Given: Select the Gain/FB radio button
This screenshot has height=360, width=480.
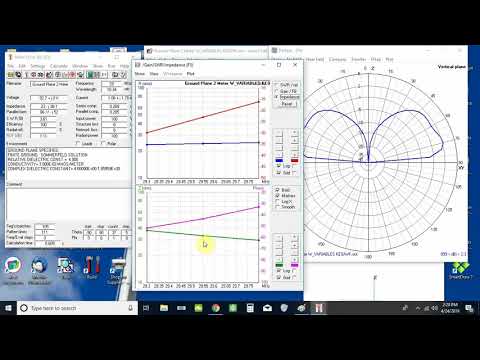Looking at the screenshot, I should point(276,91).
